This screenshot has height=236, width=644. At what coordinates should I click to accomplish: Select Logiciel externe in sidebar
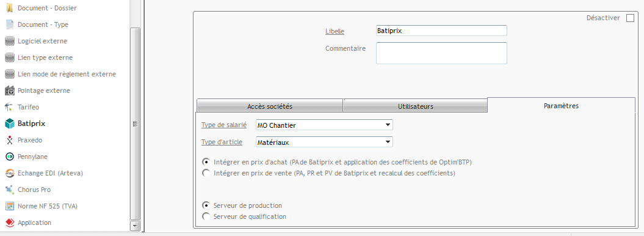42,41
